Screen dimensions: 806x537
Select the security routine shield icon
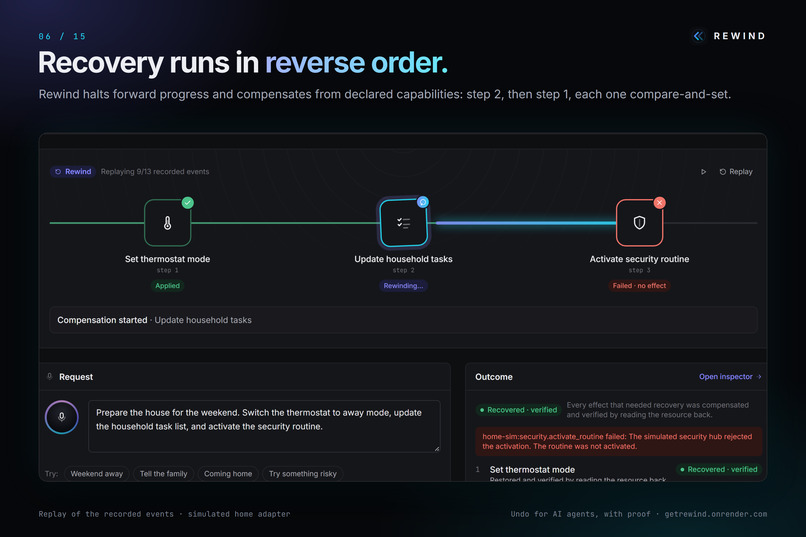[x=639, y=223]
